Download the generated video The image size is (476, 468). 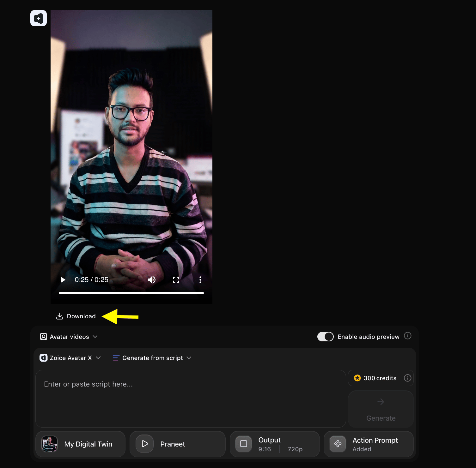click(76, 316)
